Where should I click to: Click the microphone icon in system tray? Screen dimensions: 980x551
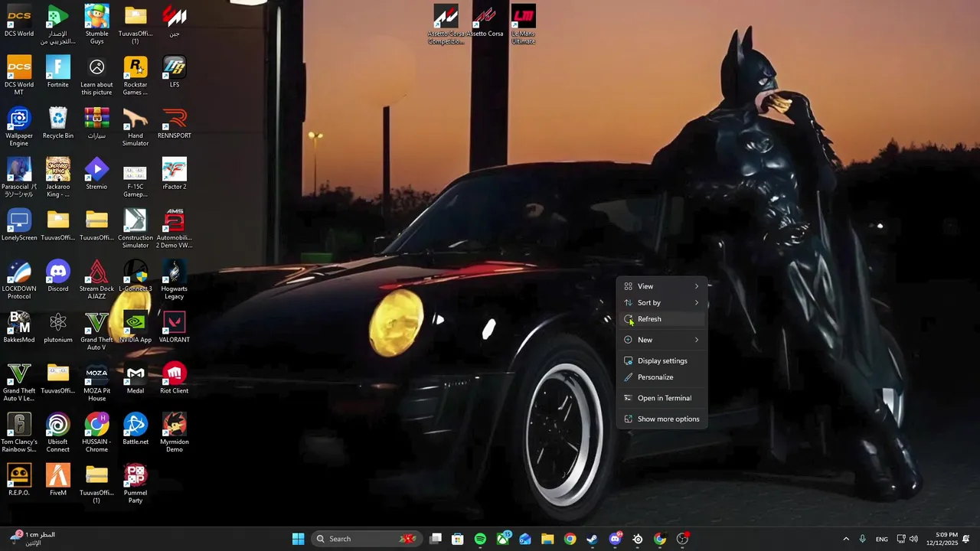[862, 539]
